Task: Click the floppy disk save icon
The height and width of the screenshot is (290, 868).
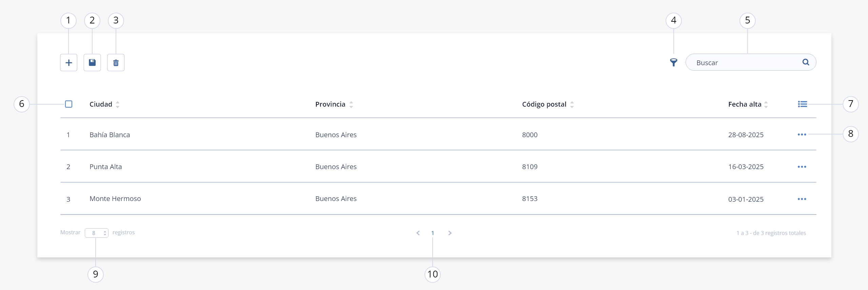Action: (x=92, y=62)
